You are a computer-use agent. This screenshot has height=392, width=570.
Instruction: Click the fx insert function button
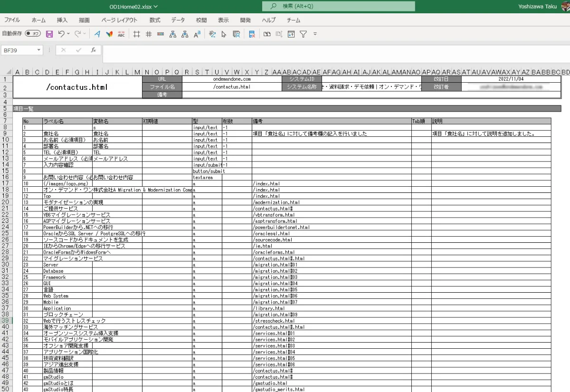click(94, 50)
